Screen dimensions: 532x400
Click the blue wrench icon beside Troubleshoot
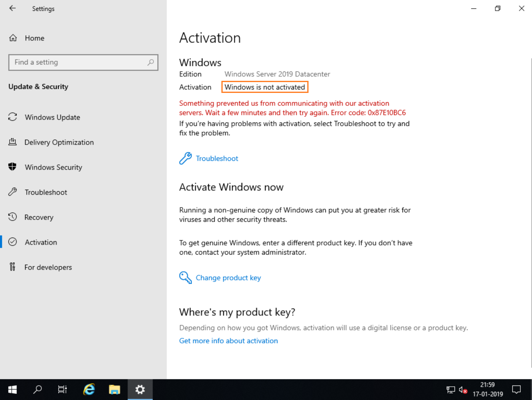point(186,158)
